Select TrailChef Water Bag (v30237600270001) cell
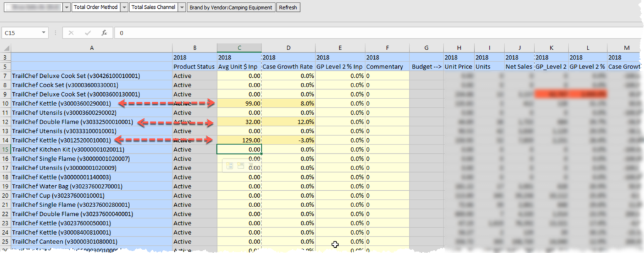 92,186
